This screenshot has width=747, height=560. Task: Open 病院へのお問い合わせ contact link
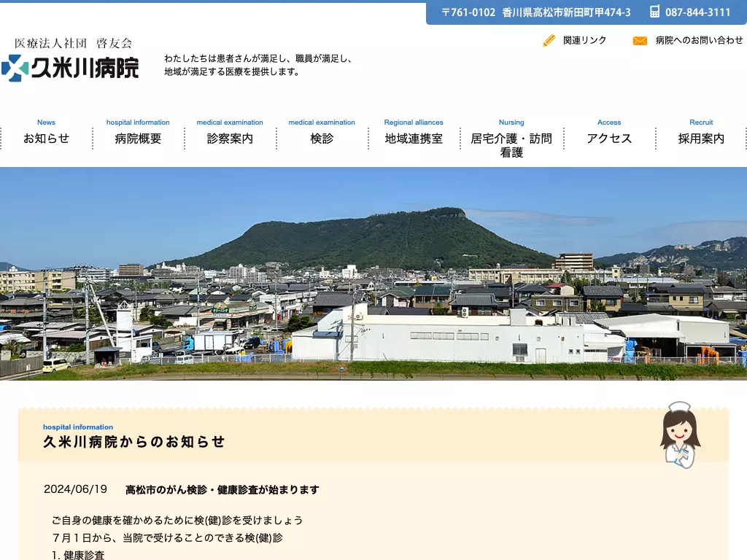[x=699, y=41]
